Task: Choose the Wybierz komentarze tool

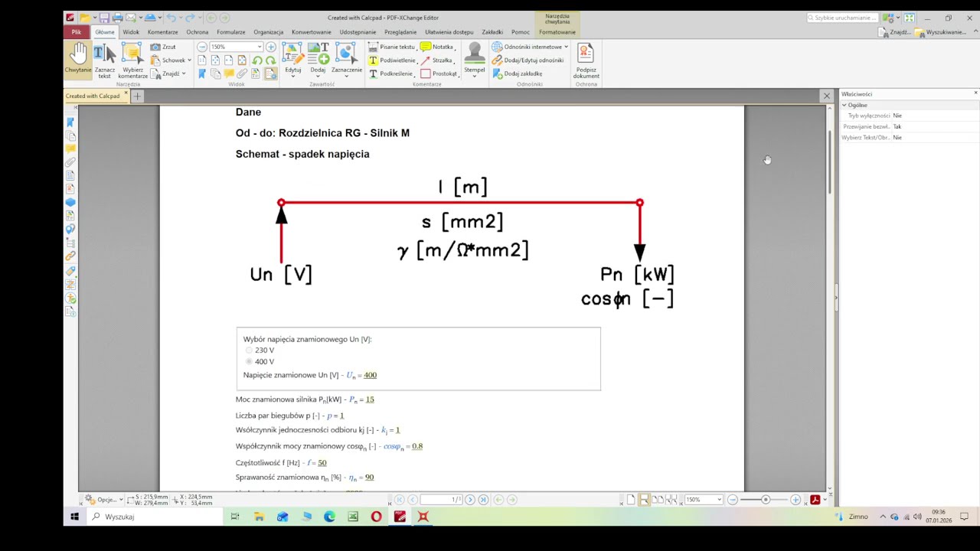Action: 132,60
